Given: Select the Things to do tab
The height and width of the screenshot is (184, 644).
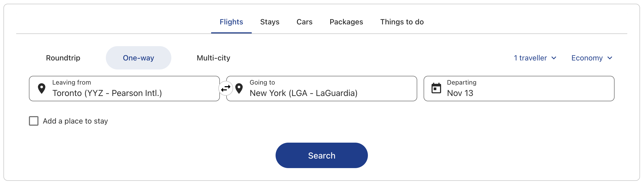Looking at the screenshot, I should coord(402,22).
